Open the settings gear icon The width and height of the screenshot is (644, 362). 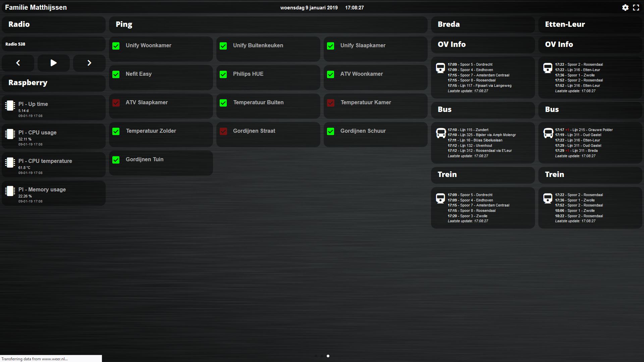tap(625, 7)
